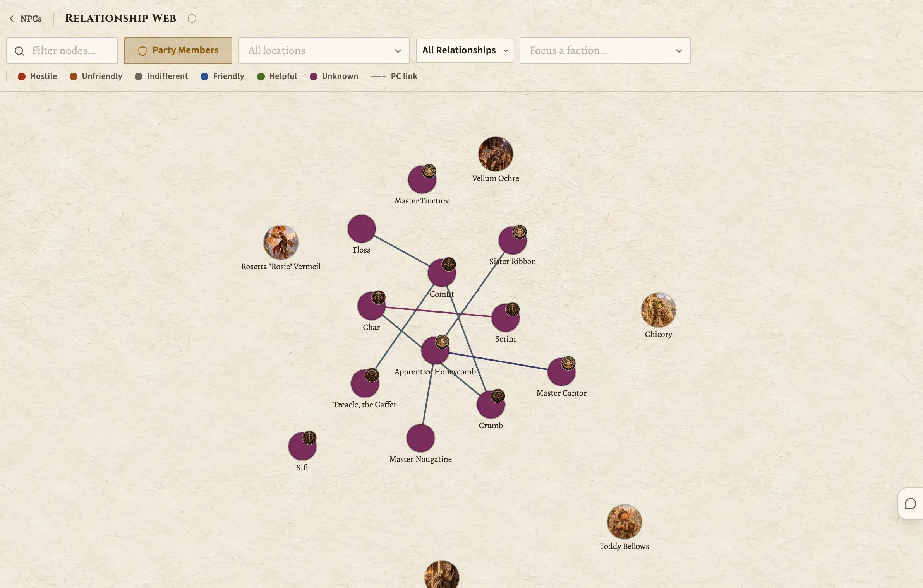Click the Master Nougatine node

pos(420,438)
